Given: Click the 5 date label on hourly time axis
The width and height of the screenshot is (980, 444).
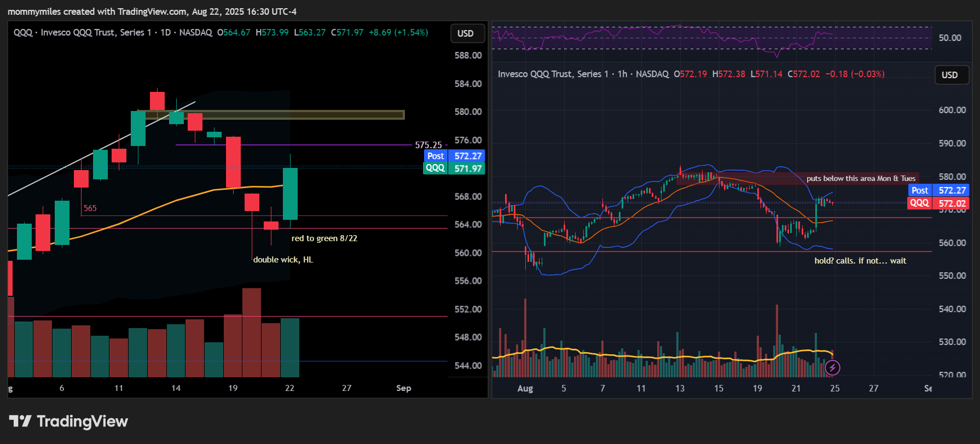Looking at the screenshot, I should point(564,388).
